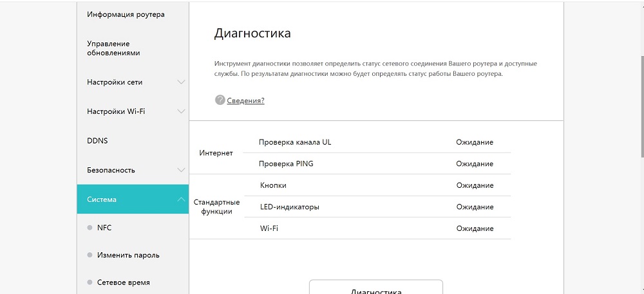Click Проверка PING row text

(x=286, y=163)
